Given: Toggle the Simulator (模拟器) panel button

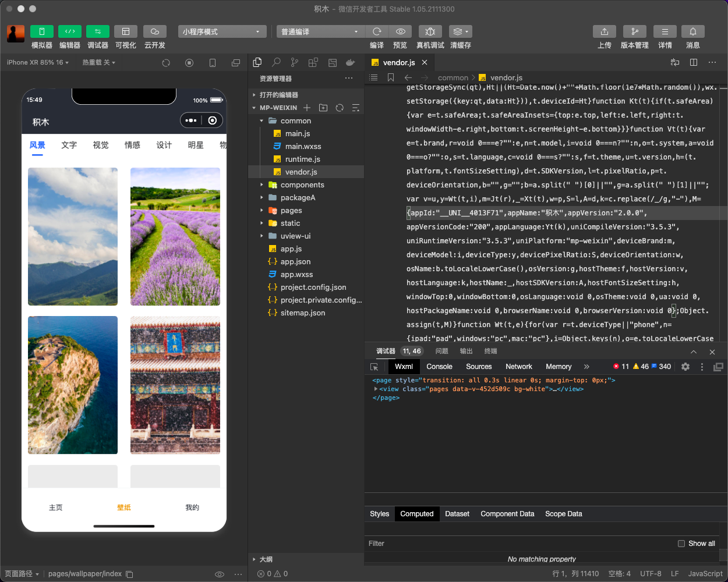Looking at the screenshot, I should click(42, 31).
